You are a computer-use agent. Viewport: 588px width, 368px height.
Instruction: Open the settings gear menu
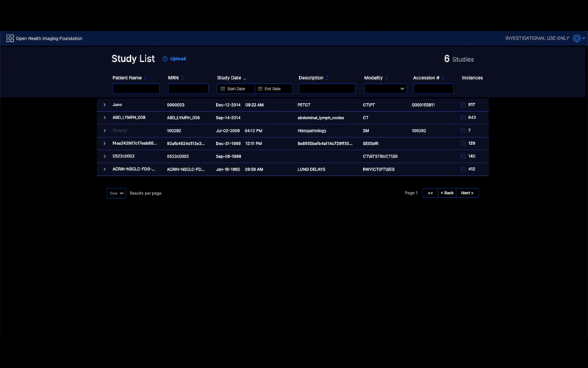pyautogui.click(x=577, y=38)
